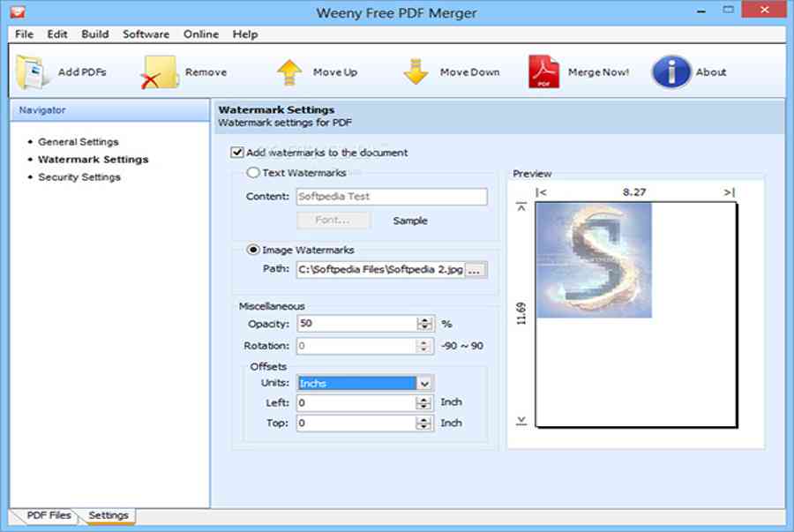
Task: Click the Left offset spinner arrows
Action: tap(423, 403)
